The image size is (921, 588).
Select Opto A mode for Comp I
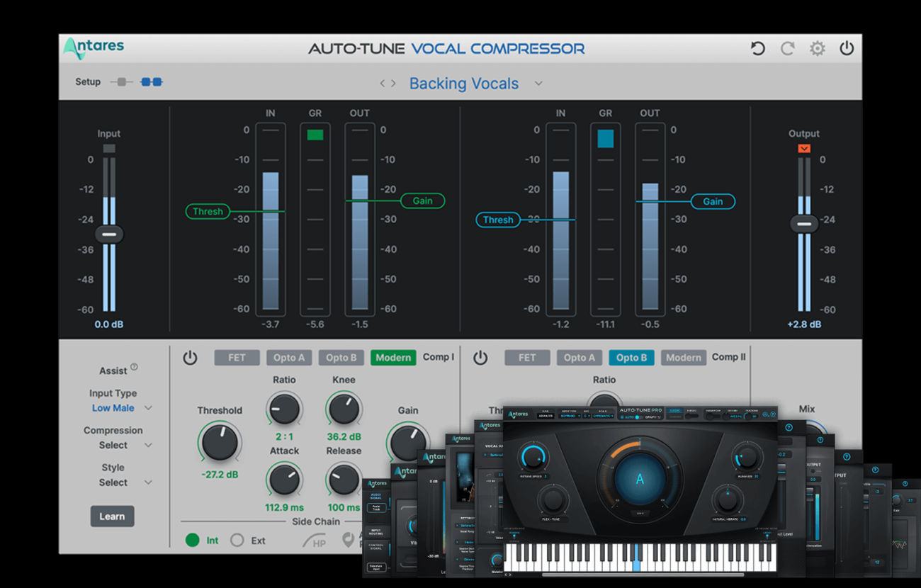[289, 358]
